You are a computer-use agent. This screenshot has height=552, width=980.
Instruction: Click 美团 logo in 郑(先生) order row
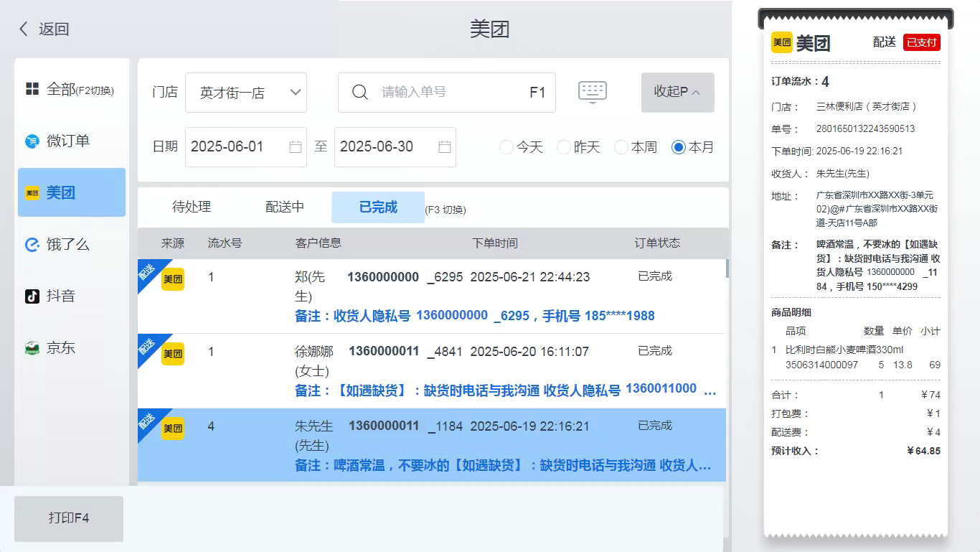click(173, 279)
